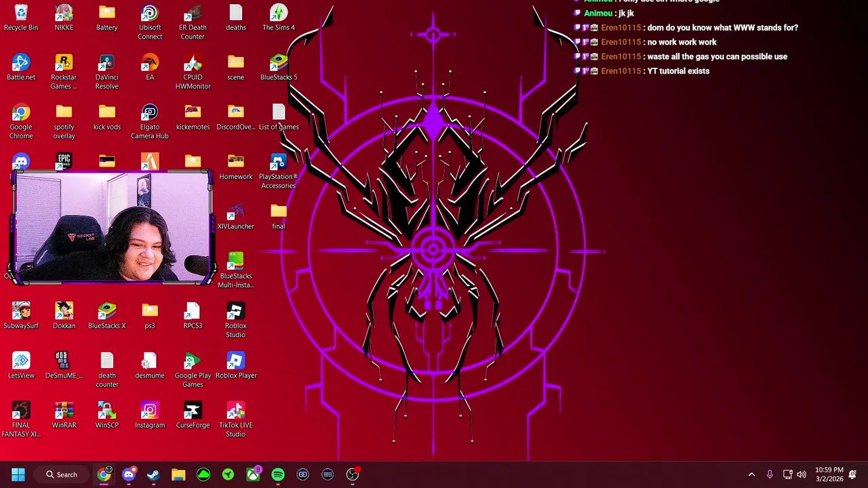The image size is (868, 488).
Task: Launch BlueStacks 5 desktop shortcut
Action: [x=279, y=68]
